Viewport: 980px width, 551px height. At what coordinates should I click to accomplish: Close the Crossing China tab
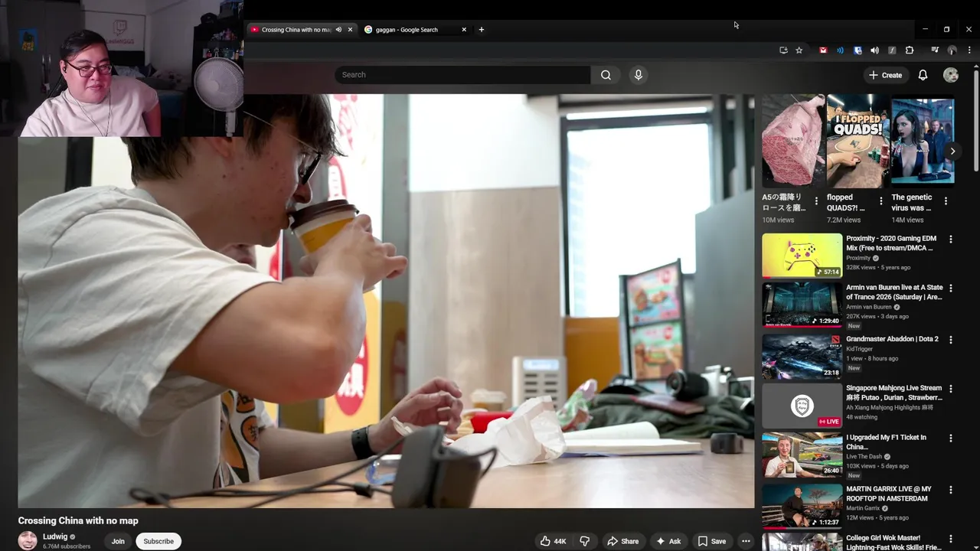(x=350, y=30)
